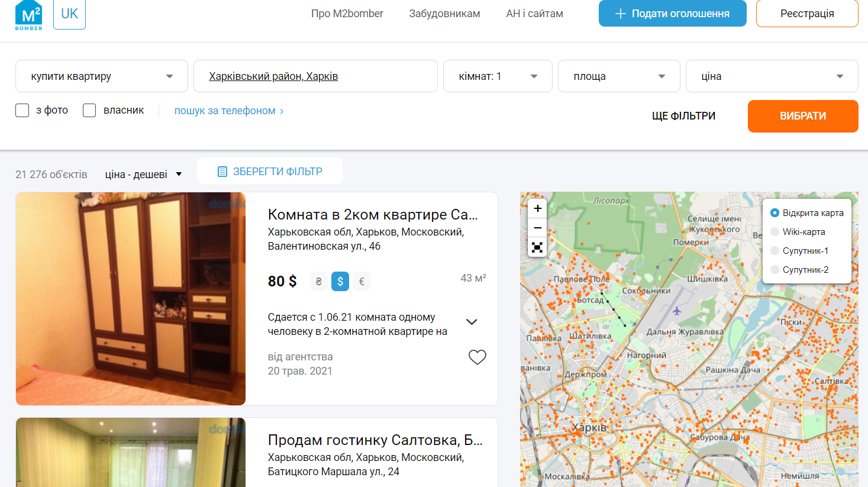Open the 'площа' filter dropdown

[618, 76]
